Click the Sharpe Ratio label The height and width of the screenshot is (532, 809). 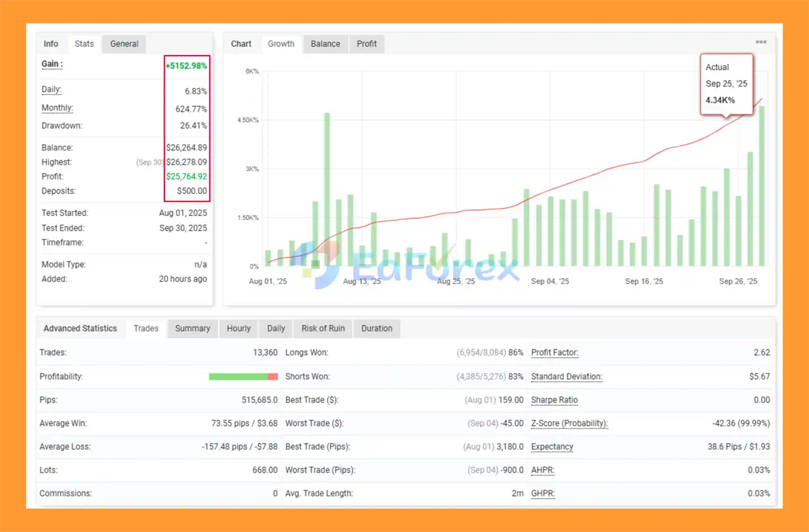[554, 400]
